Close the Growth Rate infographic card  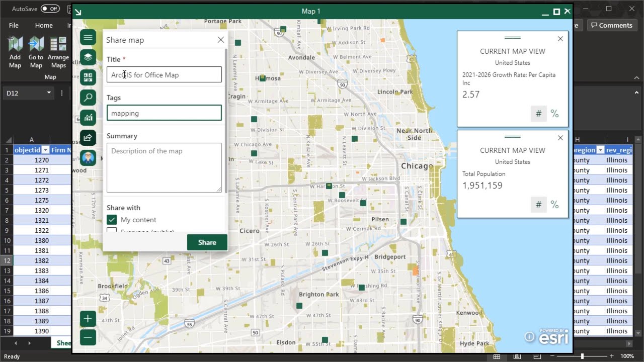pos(560,39)
